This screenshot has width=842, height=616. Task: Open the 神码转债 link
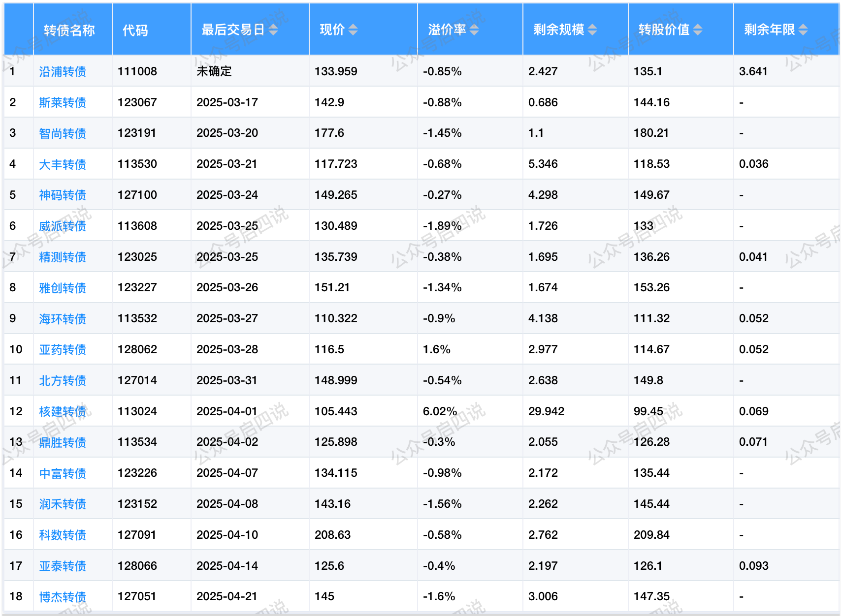click(63, 195)
